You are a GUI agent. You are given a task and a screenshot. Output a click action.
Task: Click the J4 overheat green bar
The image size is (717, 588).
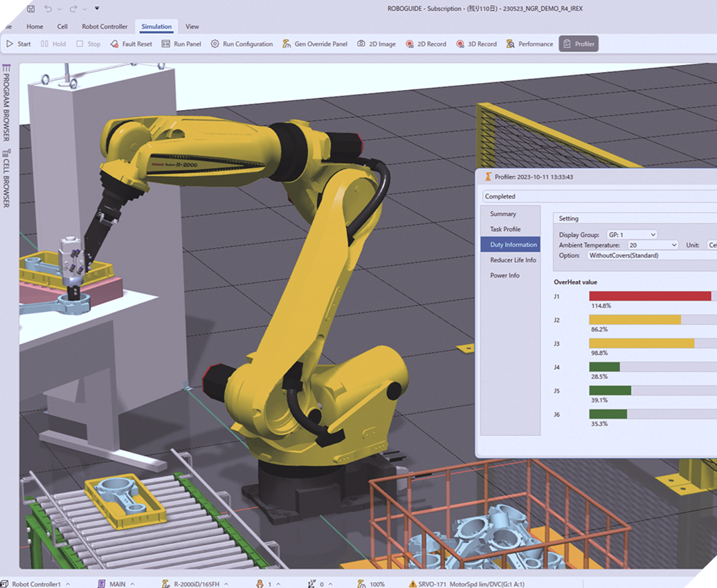(x=604, y=367)
